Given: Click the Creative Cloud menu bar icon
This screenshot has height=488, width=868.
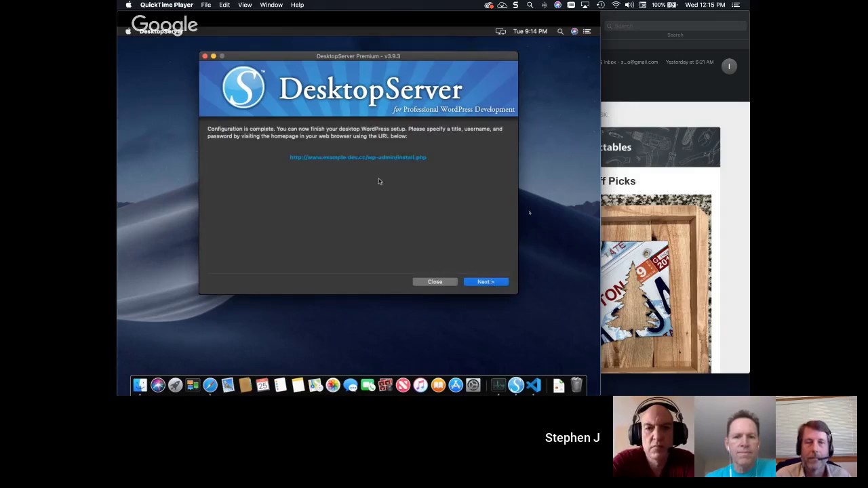Looking at the screenshot, I should (x=488, y=5).
